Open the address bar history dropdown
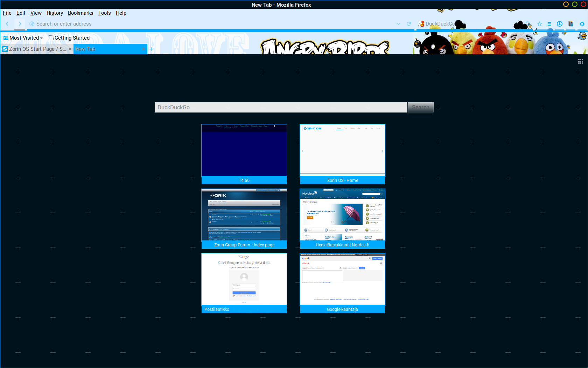This screenshot has height=368, width=588. pos(398,24)
